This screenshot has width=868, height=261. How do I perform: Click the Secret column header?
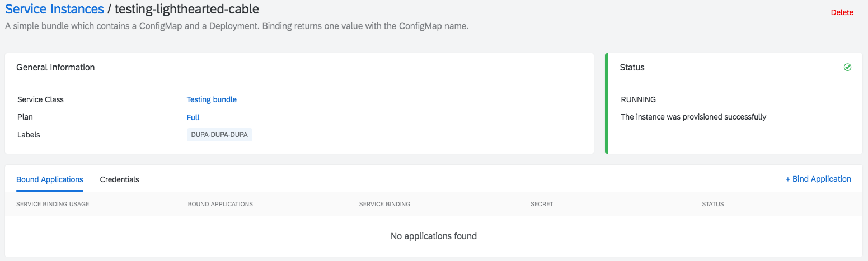(x=542, y=204)
